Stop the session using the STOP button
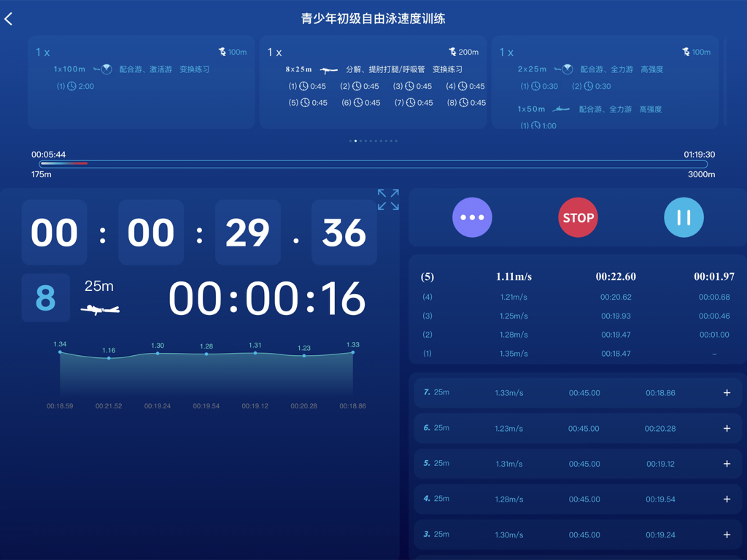Image resolution: width=747 pixels, height=560 pixels. [x=578, y=217]
